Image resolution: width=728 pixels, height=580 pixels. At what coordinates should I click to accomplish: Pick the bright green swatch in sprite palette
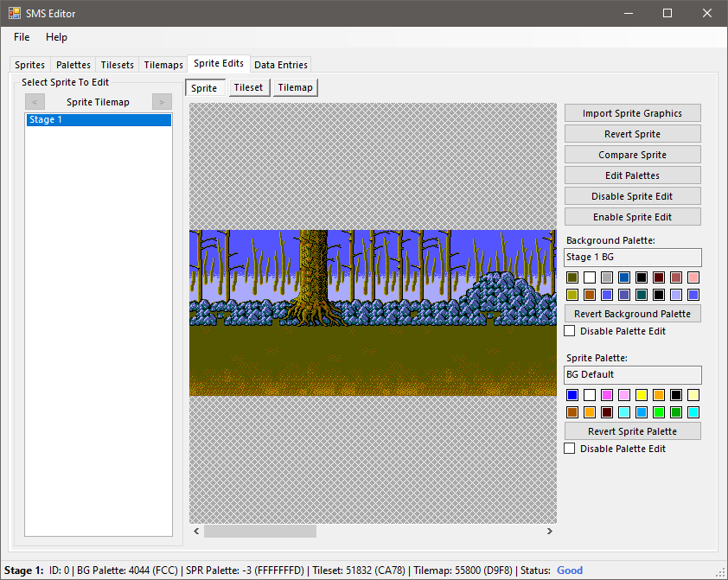[x=659, y=412]
